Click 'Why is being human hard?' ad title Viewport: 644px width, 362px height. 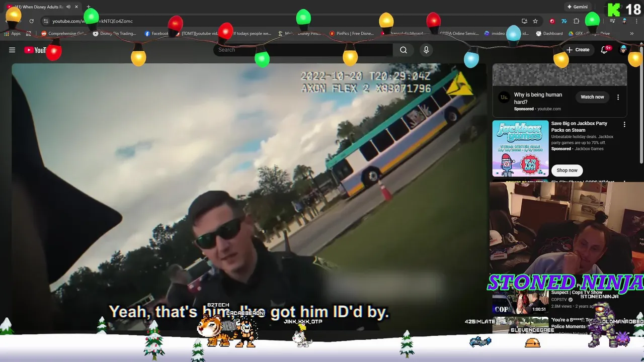point(538,98)
